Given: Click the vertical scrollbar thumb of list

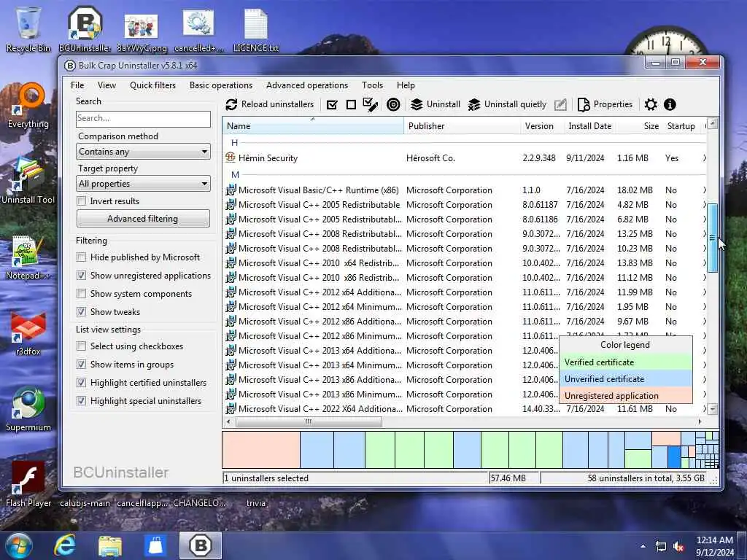Looking at the screenshot, I should 712,238.
